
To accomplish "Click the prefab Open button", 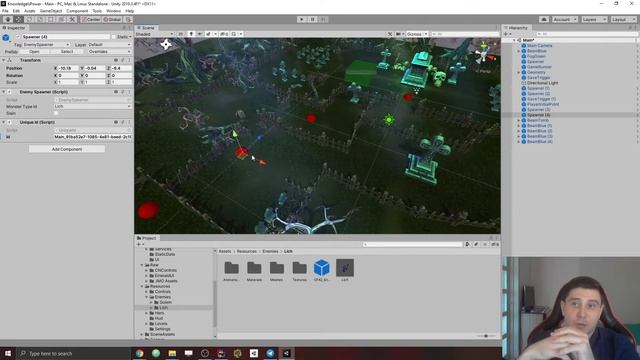I will (x=35, y=52).
